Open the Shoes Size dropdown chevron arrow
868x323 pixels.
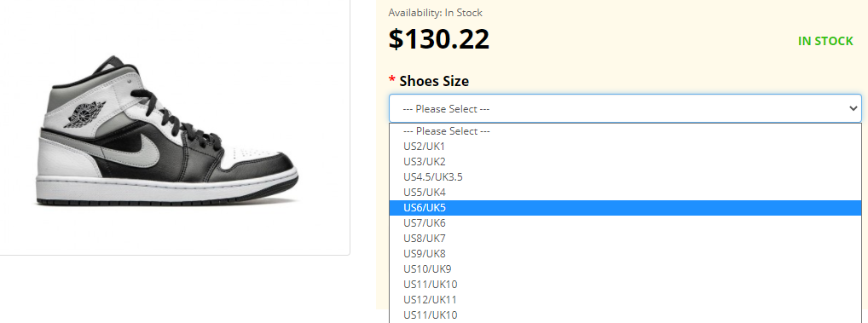coord(853,108)
